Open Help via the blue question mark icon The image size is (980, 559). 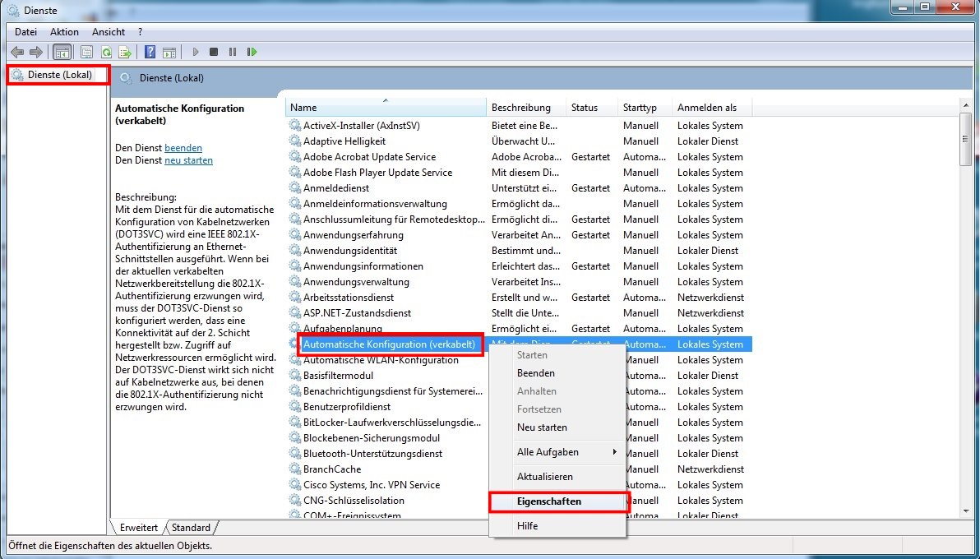point(150,52)
